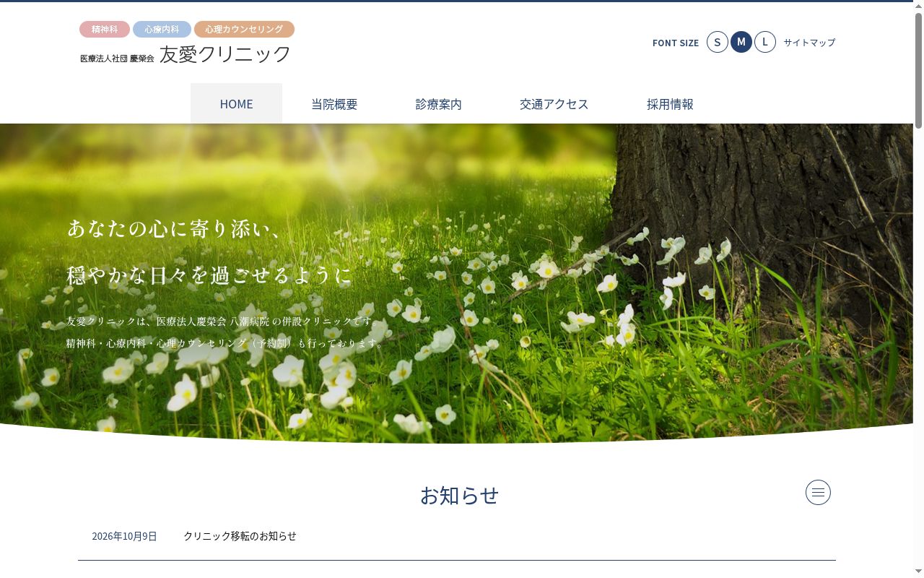Image resolution: width=924 pixels, height=578 pixels.
Task: Open the news list round menu icon
Action: point(818,493)
